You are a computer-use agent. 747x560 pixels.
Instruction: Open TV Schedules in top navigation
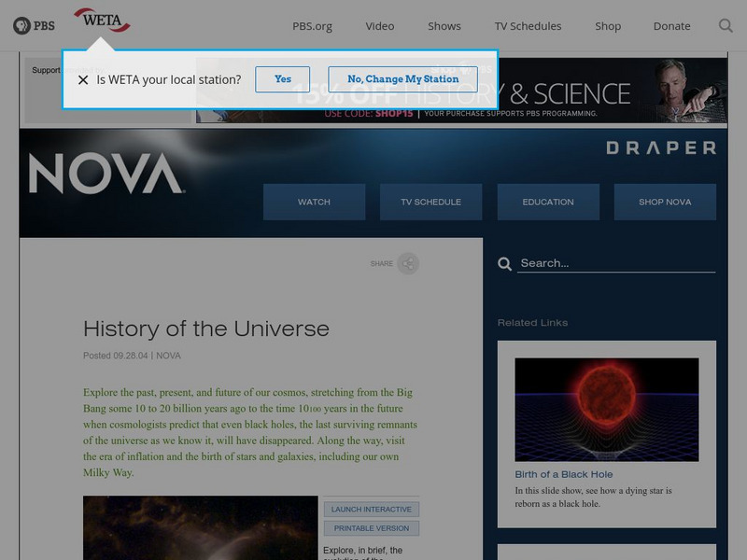(x=528, y=26)
